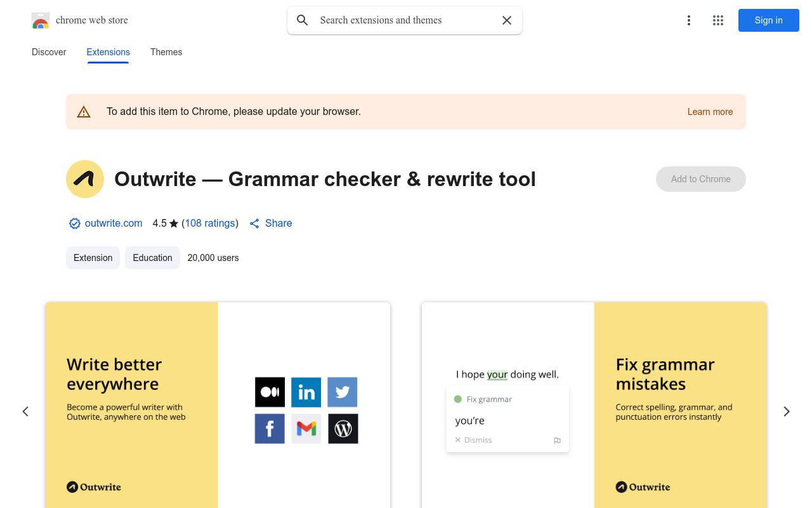Click the green Fix grammar label
812x508 pixels.
(483, 399)
